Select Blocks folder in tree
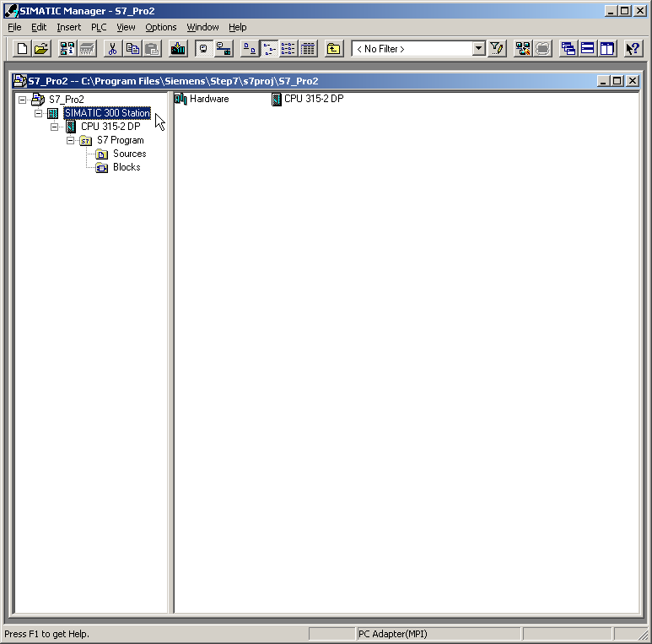652x644 pixels. [127, 167]
